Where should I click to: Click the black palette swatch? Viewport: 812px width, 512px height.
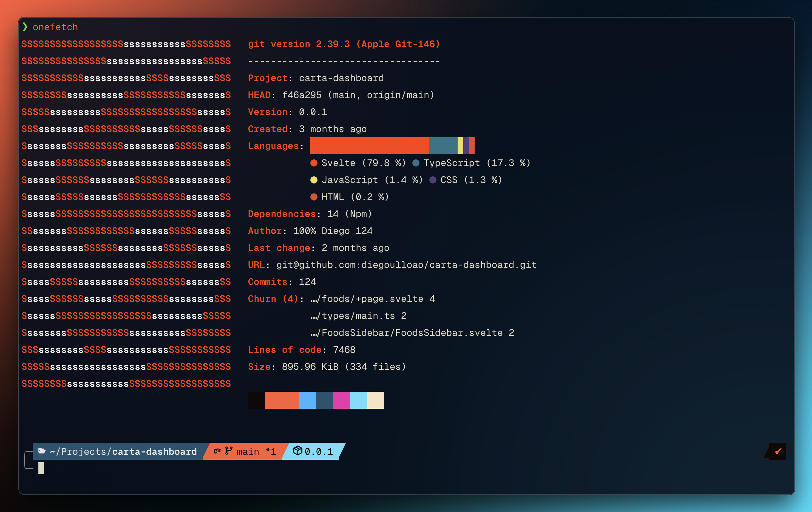point(256,400)
